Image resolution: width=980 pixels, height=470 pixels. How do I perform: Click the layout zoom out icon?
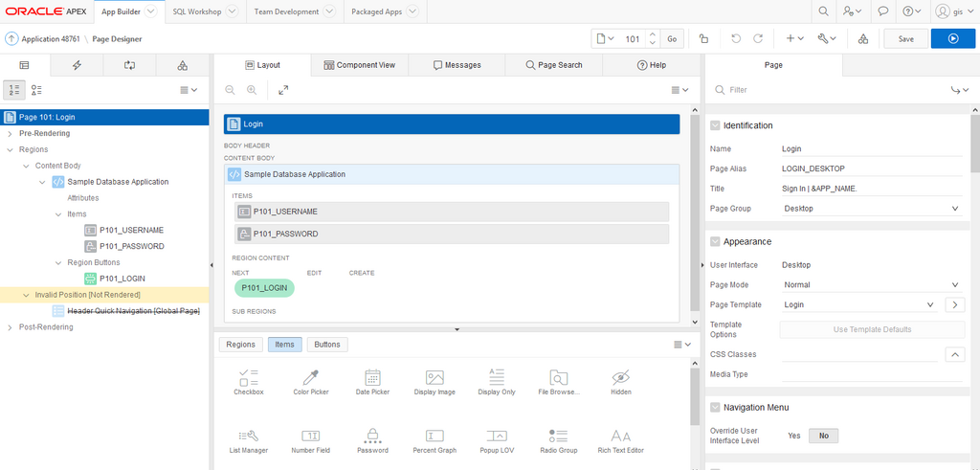pyautogui.click(x=230, y=90)
